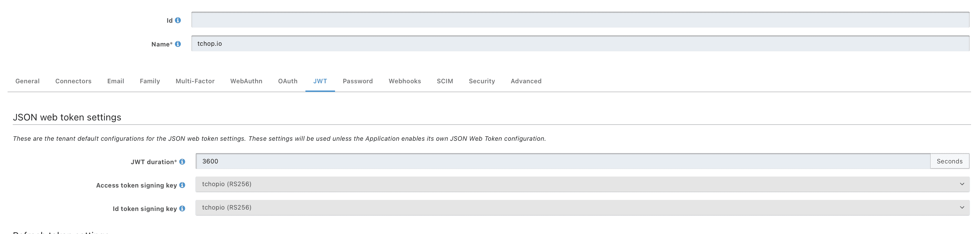Click the Name field containing tchop.io

580,43
